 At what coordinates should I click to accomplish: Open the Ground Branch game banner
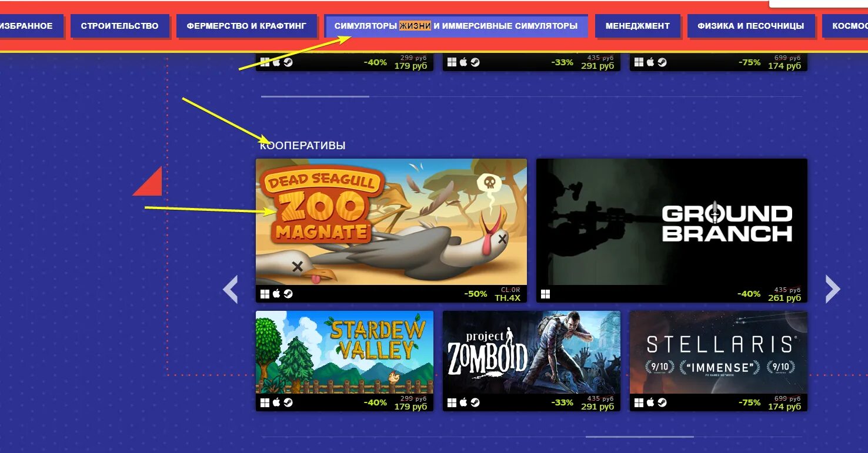tap(672, 222)
